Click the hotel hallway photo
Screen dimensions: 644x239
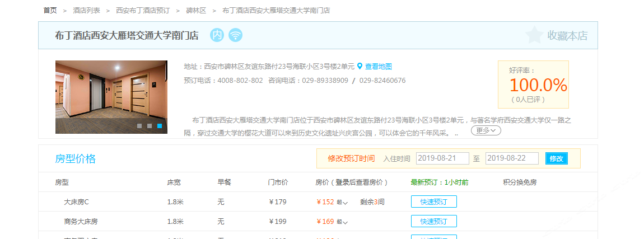coord(111,97)
